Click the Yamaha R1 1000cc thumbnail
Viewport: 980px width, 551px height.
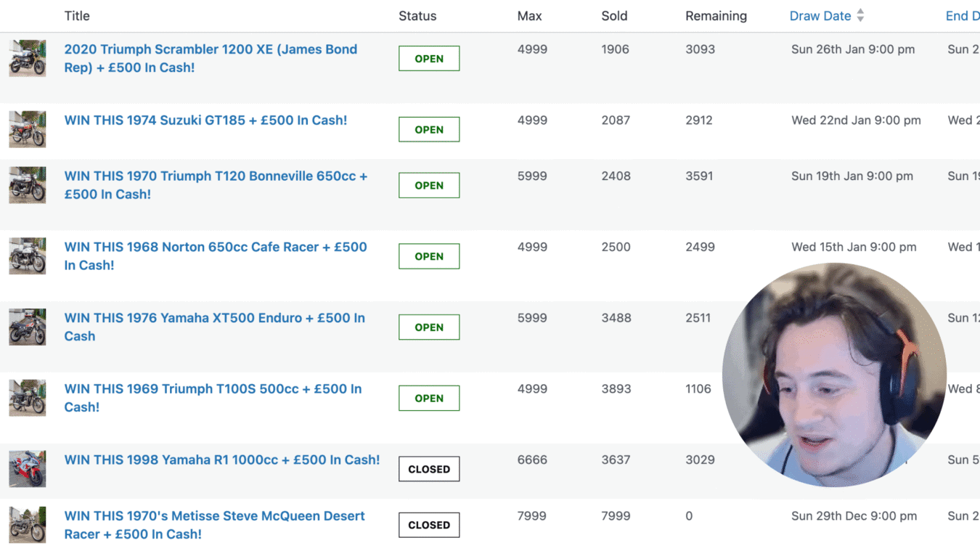pyautogui.click(x=28, y=468)
